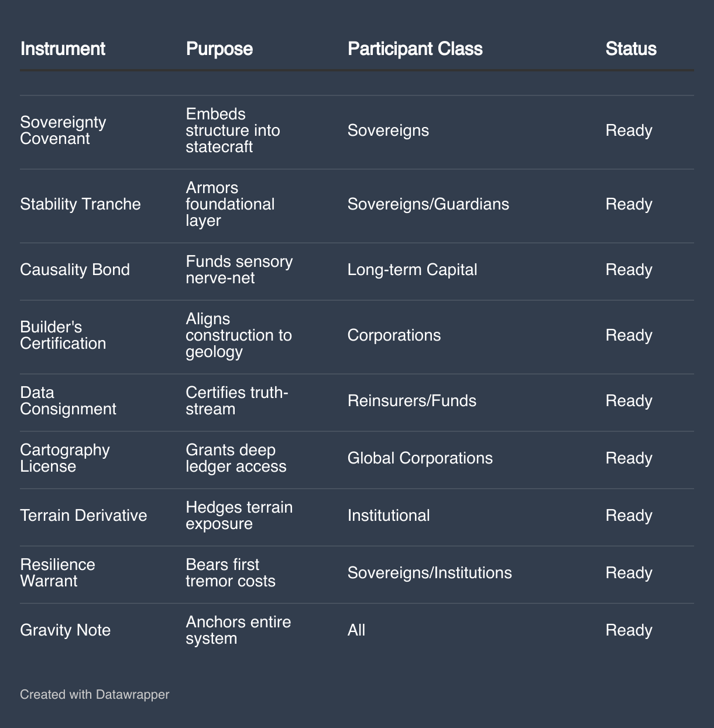Click the Resilience Warrant instrument name
714x728 pixels.
pyautogui.click(x=57, y=573)
